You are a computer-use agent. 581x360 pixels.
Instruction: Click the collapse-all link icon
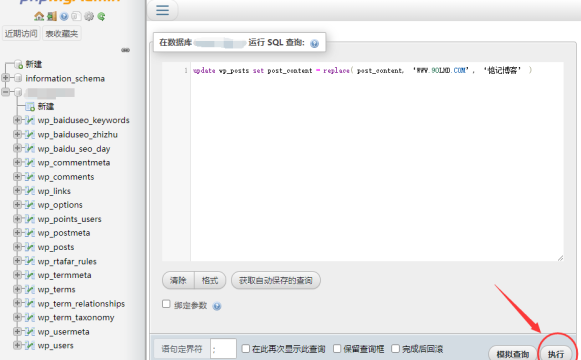pos(125,50)
